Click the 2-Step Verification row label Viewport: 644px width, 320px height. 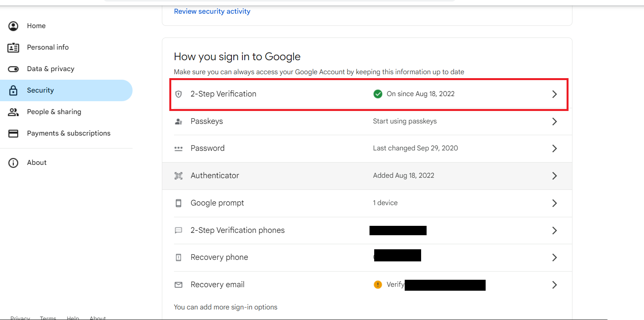pyautogui.click(x=223, y=94)
